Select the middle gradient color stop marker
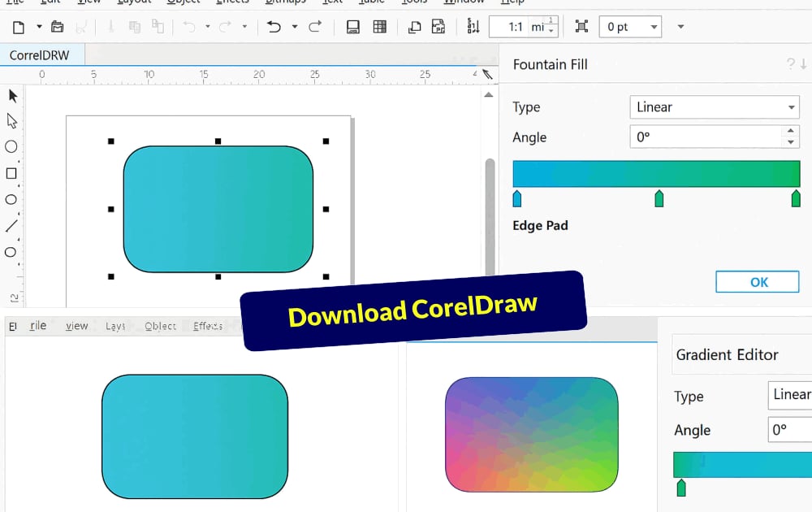812x512 pixels. click(658, 198)
